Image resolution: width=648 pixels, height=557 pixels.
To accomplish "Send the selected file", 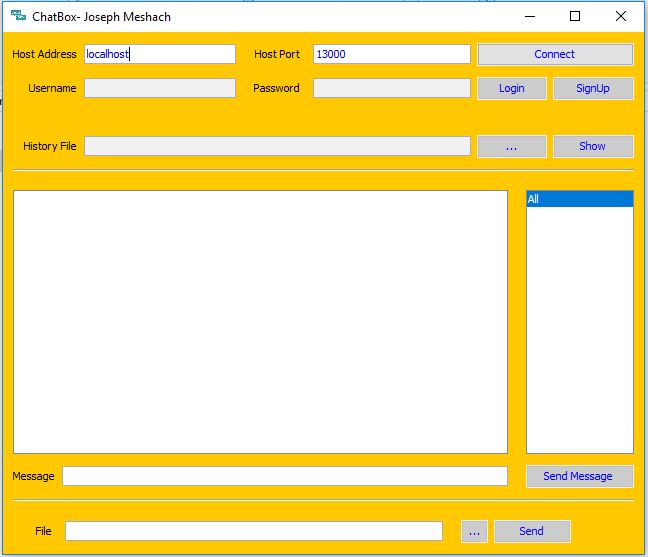I will point(532,531).
